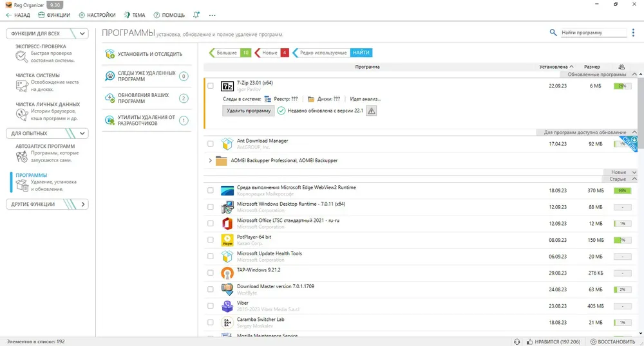Tick the checkbox for Microsoft Windows Desktop Runtime
This screenshot has width=644, height=346.
coord(211,207)
